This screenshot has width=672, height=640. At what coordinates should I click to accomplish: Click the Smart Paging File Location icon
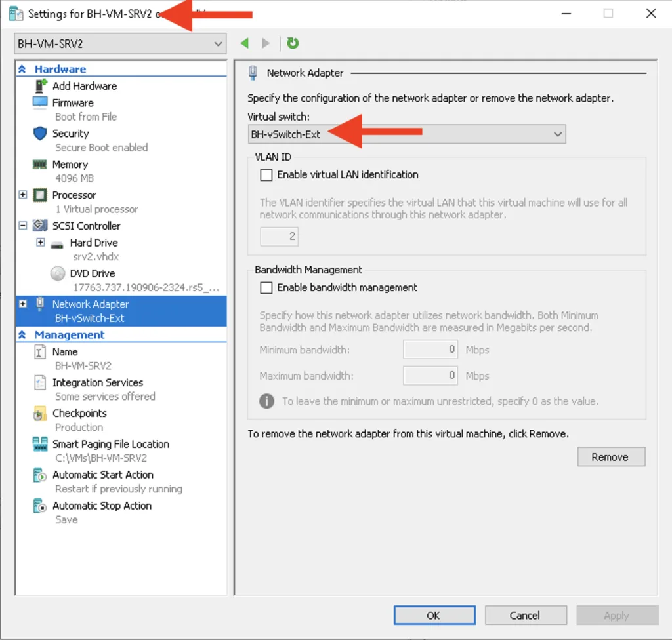40,444
